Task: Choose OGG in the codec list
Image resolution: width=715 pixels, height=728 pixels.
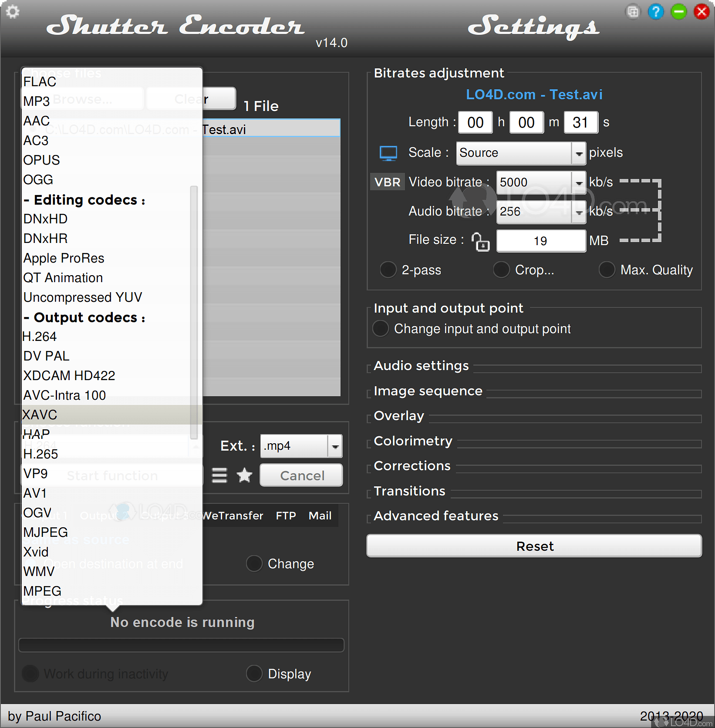Action: (112, 179)
